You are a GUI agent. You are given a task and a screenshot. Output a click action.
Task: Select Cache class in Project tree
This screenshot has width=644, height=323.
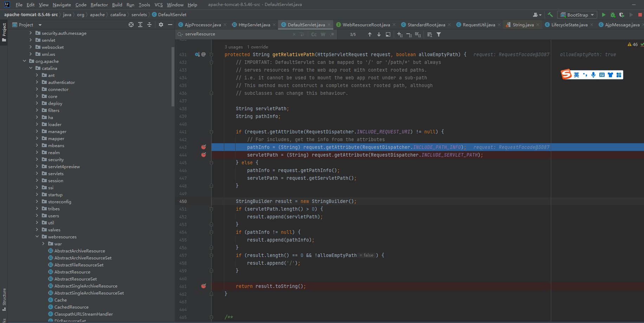click(60, 300)
